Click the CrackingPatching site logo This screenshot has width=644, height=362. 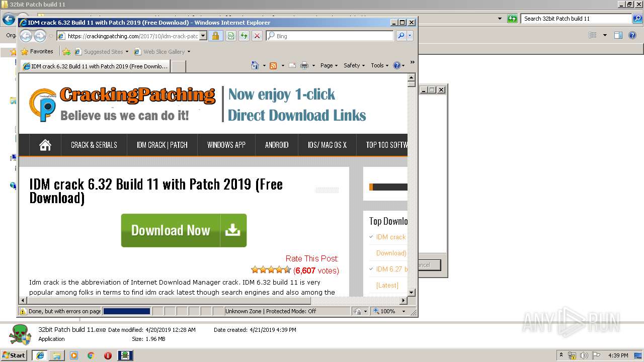[x=123, y=104]
